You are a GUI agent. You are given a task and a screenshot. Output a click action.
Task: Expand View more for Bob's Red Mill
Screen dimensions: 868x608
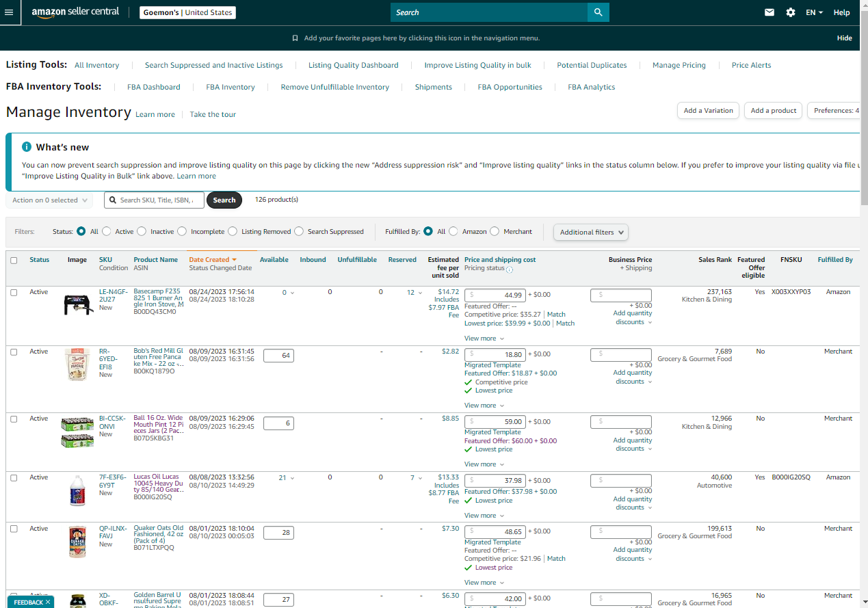484,406
